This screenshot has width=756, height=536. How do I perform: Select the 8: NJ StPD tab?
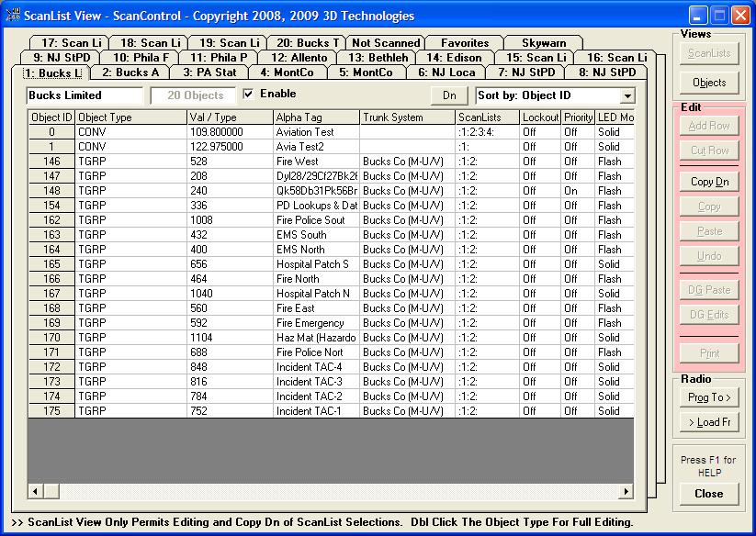607,73
